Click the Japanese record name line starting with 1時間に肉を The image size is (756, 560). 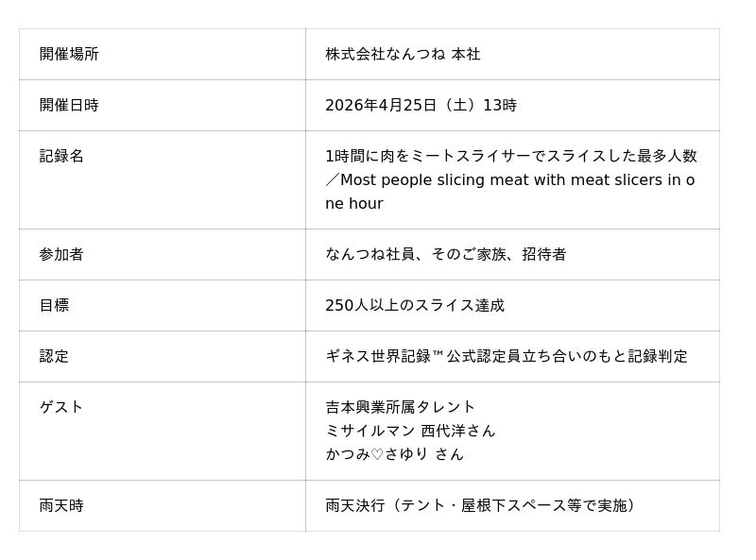tap(510, 157)
